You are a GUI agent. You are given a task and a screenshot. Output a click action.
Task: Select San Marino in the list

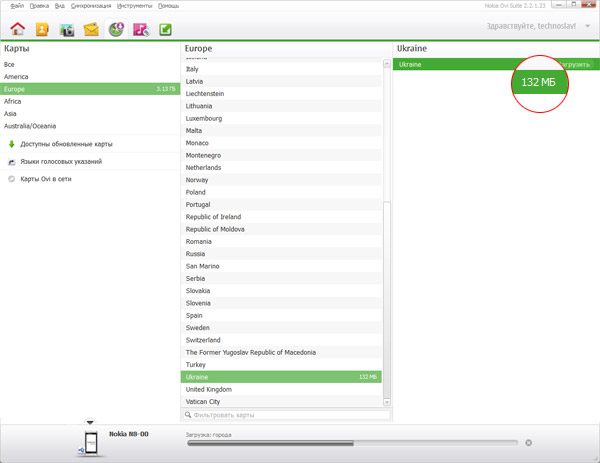[281, 266]
